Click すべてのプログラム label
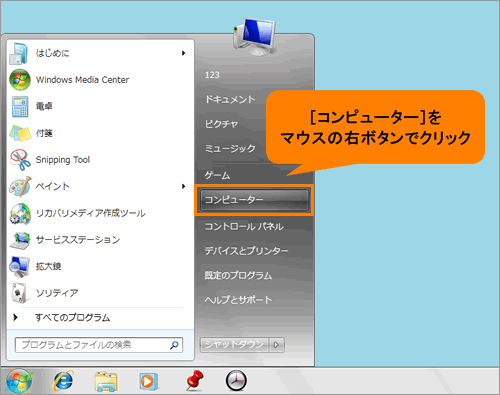Screen dimensions: 500x395 coord(73,317)
